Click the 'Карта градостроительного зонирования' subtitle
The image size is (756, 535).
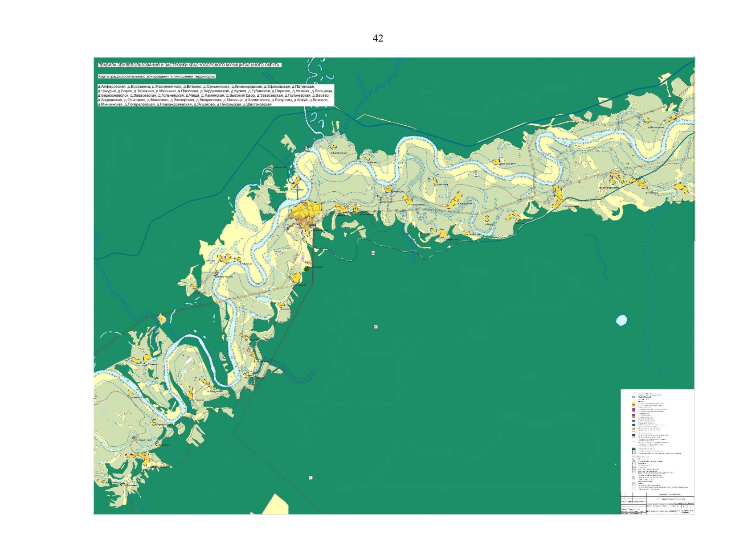coord(156,76)
